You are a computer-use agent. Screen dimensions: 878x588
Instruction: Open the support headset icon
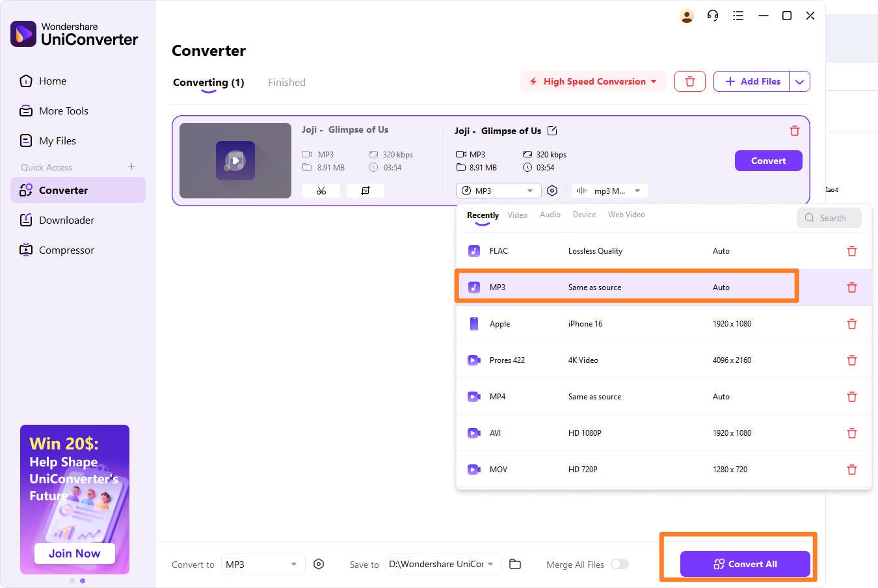click(713, 16)
